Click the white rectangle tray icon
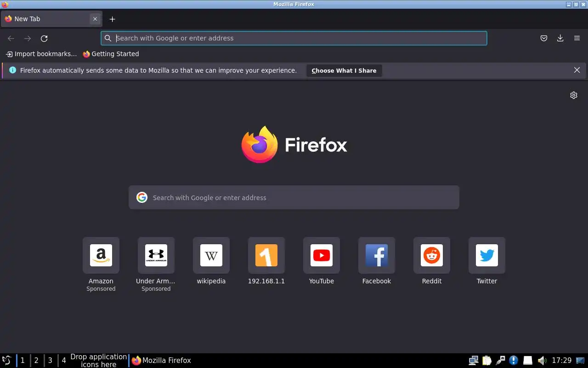 528,360
